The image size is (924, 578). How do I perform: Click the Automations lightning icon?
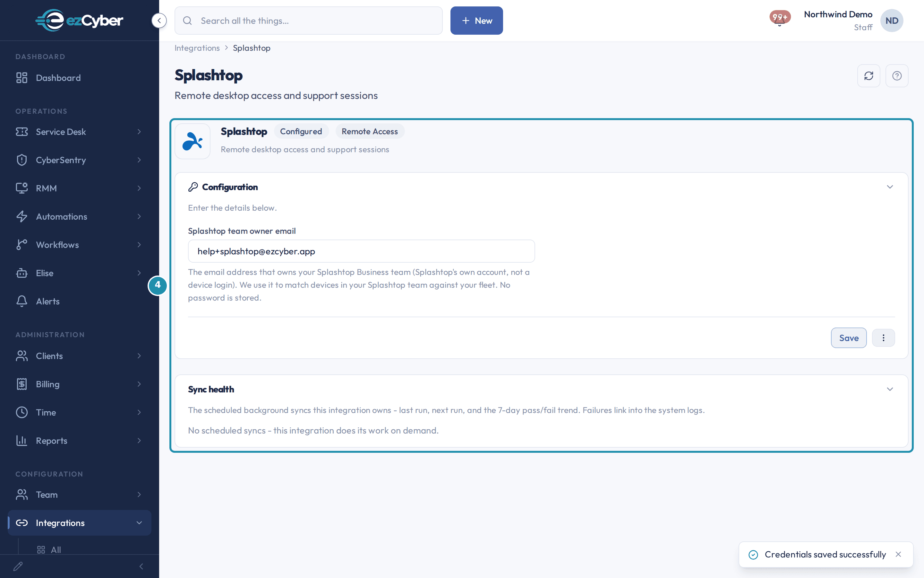pos(22,216)
